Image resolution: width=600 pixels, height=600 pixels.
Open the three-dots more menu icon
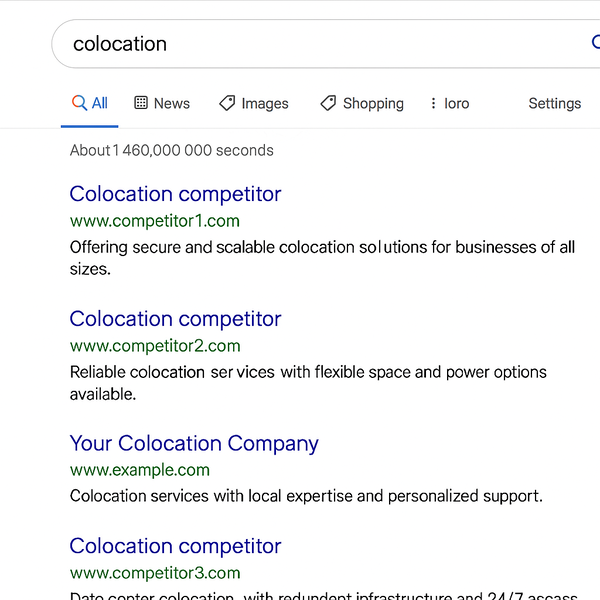coord(433,103)
